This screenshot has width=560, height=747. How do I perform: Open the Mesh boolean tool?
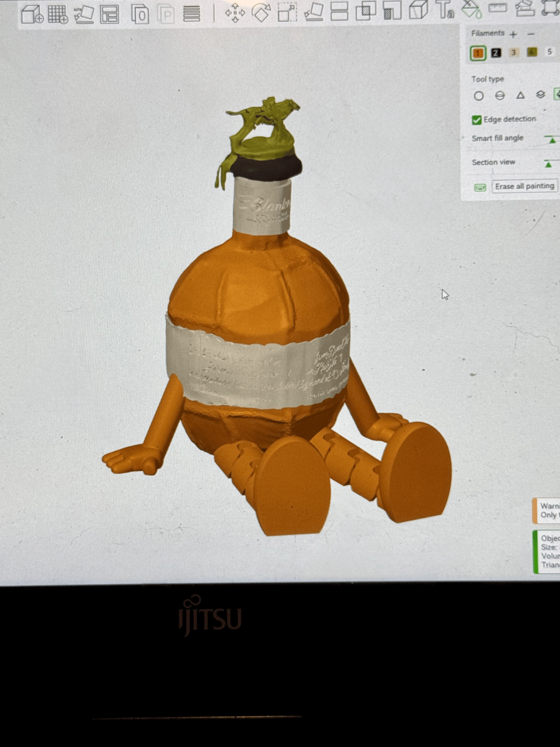366,10
